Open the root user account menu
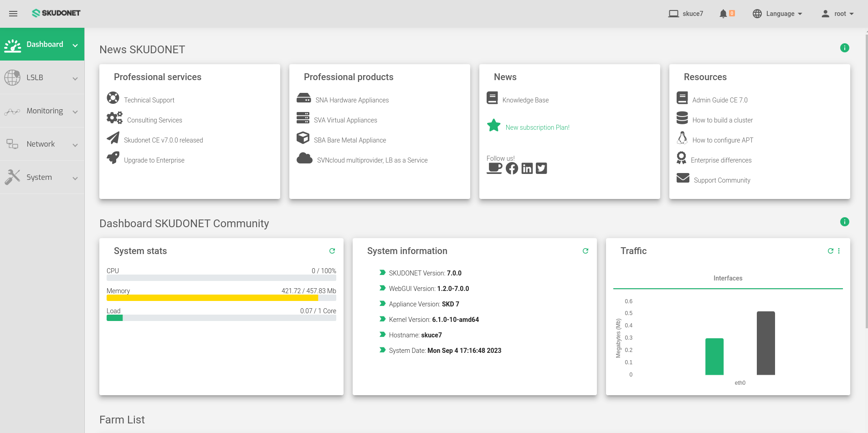The height and width of the screenshot is (433, 868). (837, 13)
